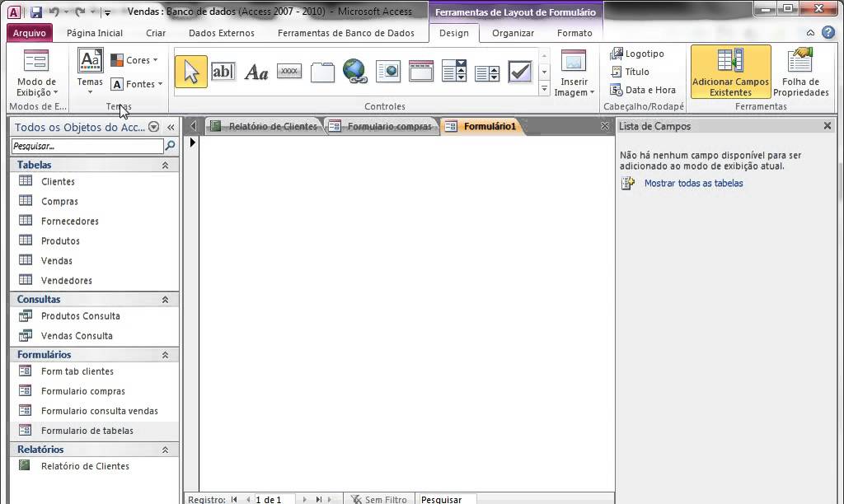This screenshot has width=844, height=504.
Task: Customize the Quick Access Toolbar dropdown
Action: pyautogui.click(x=107, y=12)
